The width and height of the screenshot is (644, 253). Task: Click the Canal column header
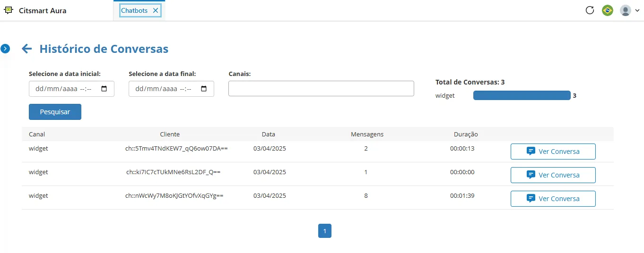pyautogui.click(x=37, y=134)
